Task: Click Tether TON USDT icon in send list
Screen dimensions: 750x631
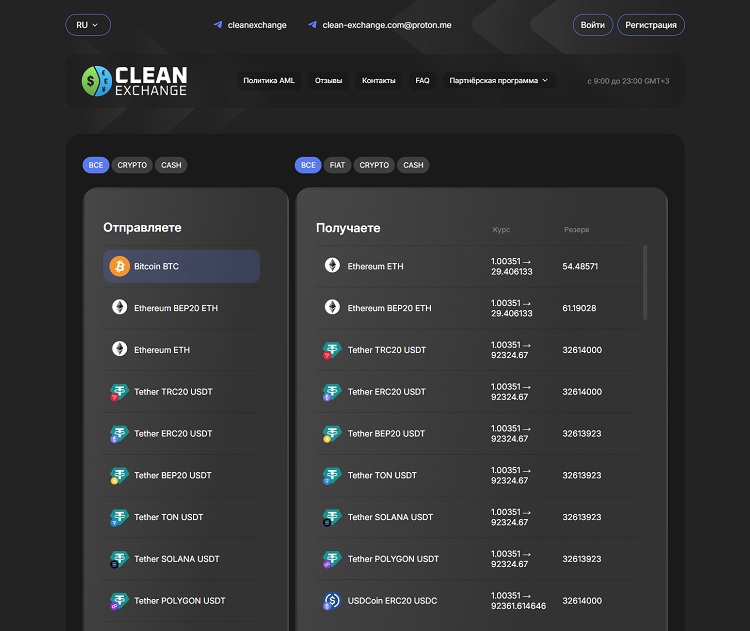Action: [119, 517]
